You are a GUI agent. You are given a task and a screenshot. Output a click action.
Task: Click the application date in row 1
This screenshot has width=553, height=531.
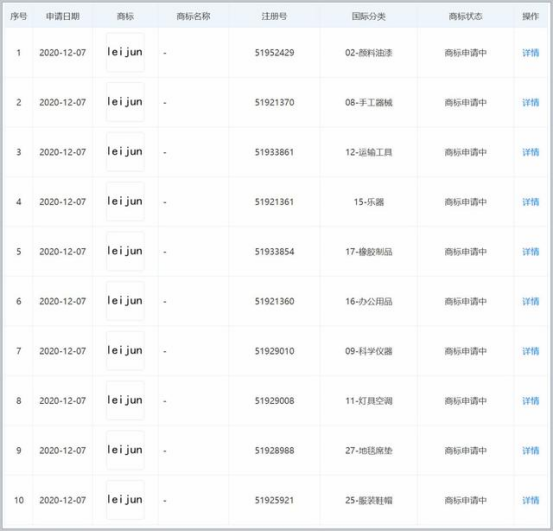pos(63,53)
